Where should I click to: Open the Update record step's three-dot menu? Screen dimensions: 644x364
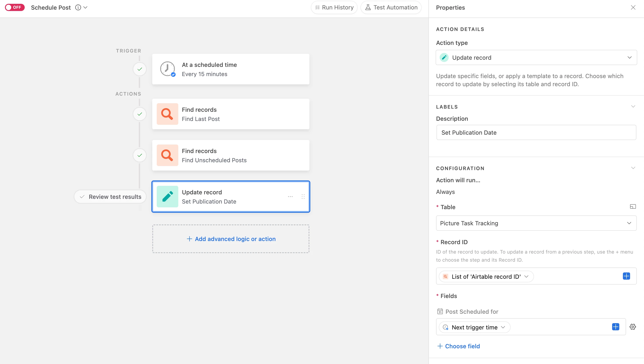point(290,197)
